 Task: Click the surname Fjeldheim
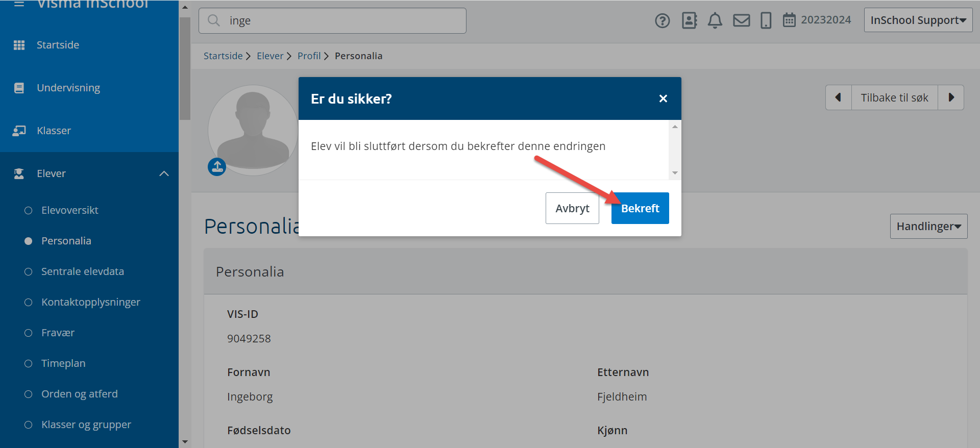pos(622,396)
